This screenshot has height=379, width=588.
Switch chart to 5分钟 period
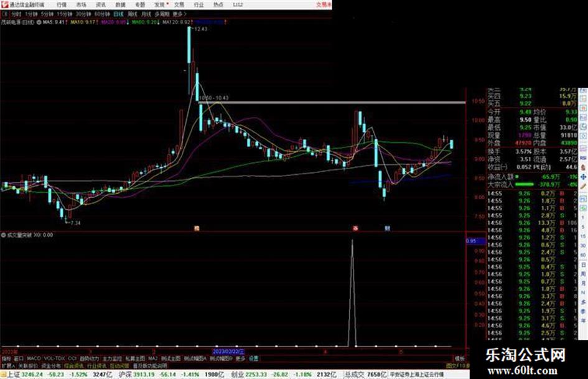(x=47, y=14)
